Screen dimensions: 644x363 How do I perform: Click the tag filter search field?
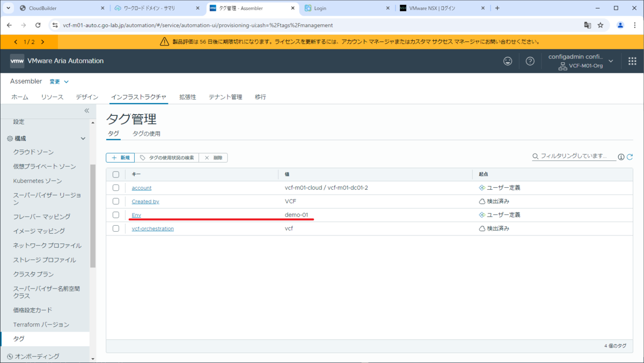coord(574,156)
